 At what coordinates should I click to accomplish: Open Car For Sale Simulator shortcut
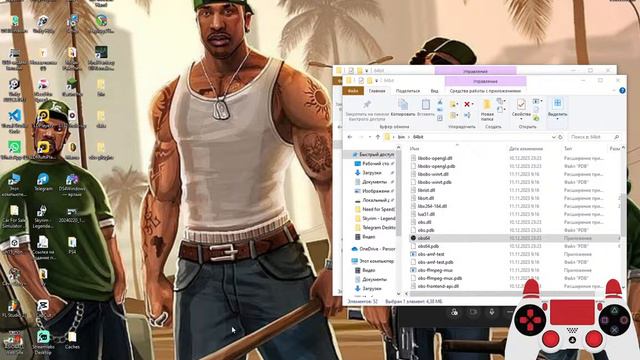point(14,216)
